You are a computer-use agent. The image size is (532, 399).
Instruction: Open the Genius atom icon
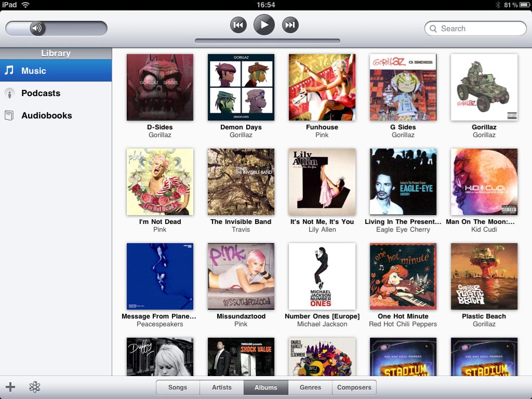click(x=35, y=387)
